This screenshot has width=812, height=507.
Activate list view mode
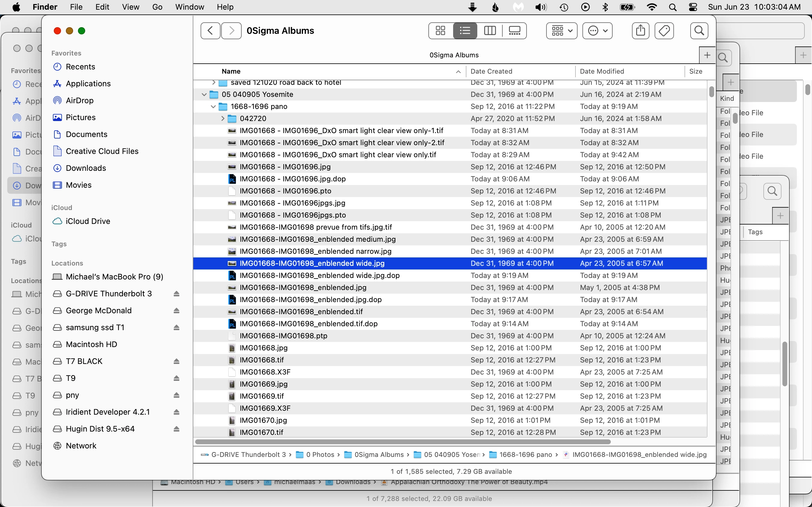coord(465,31)
